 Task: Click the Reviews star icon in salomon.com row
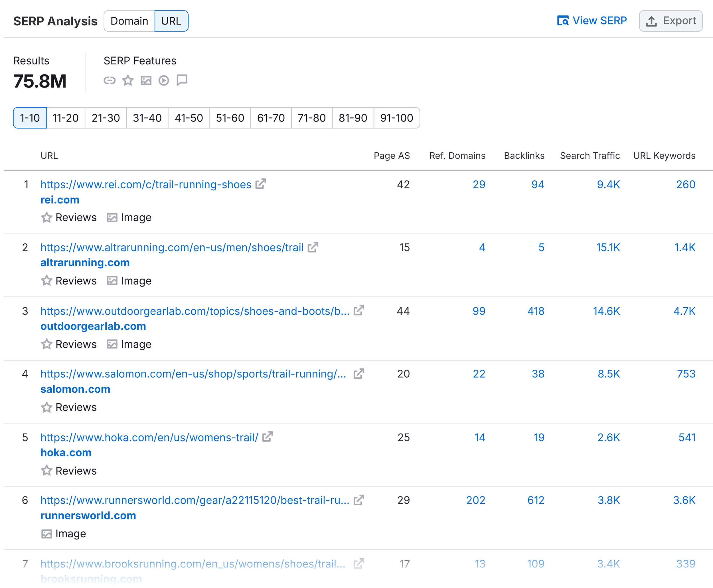click(46, 407)
